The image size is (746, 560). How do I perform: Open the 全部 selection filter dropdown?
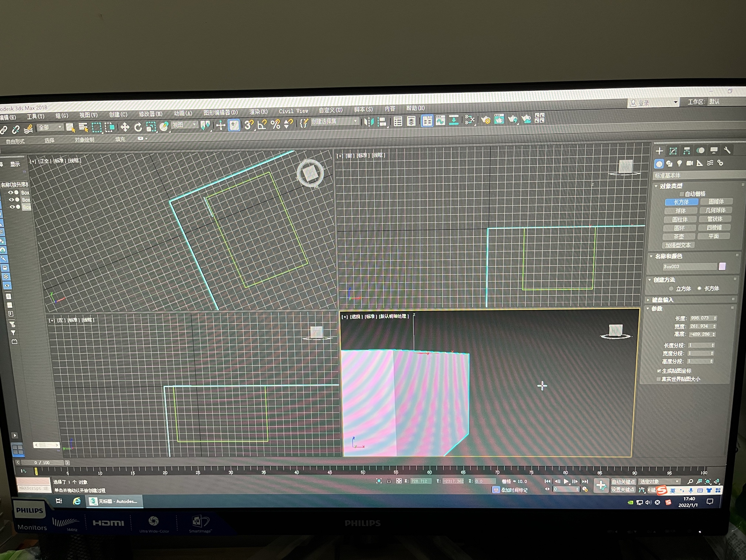[x=50, y=127]
